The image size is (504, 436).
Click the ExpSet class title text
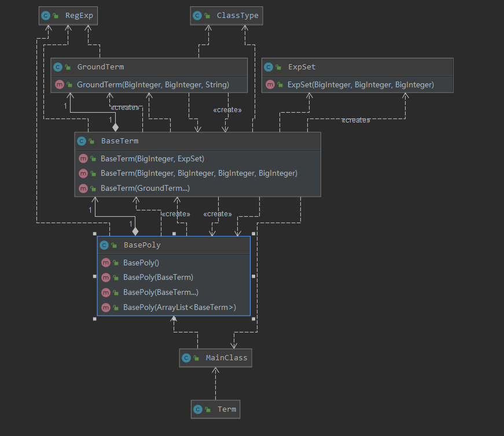click(302, 67)
